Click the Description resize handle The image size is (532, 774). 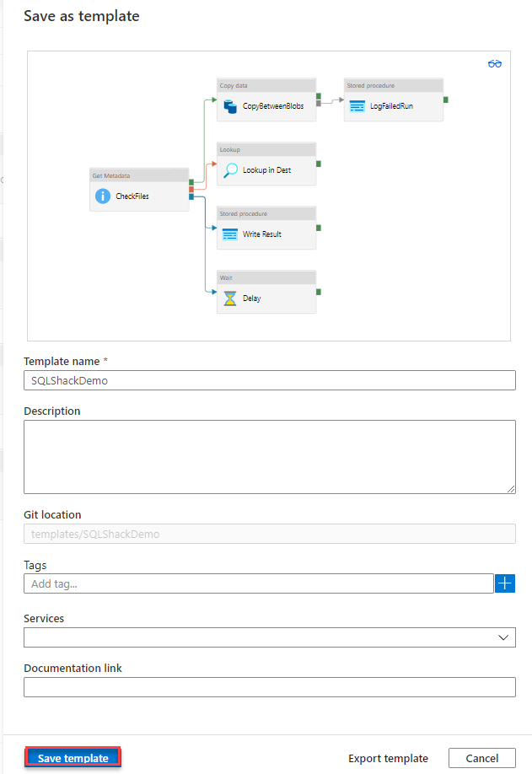point(511,488)
